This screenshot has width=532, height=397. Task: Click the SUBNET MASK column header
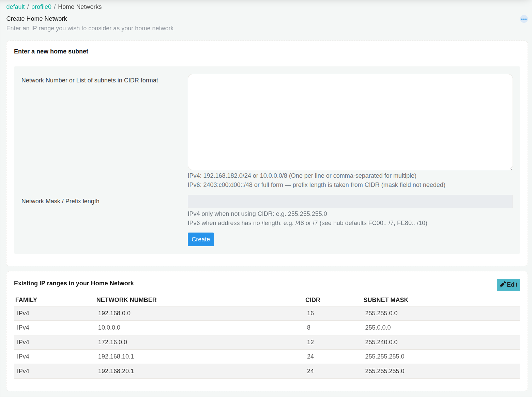coord(386,300)
